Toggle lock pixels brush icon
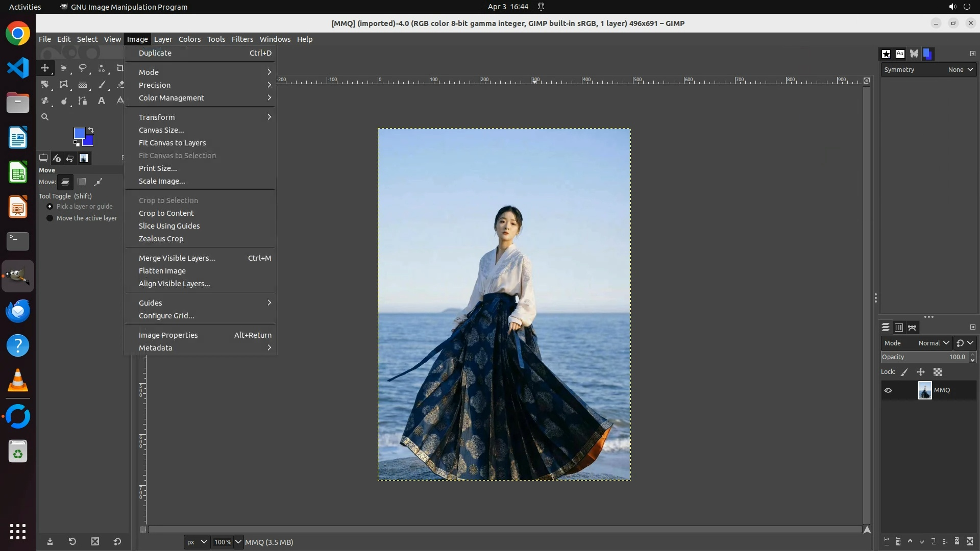 click(x=904, y=372)
